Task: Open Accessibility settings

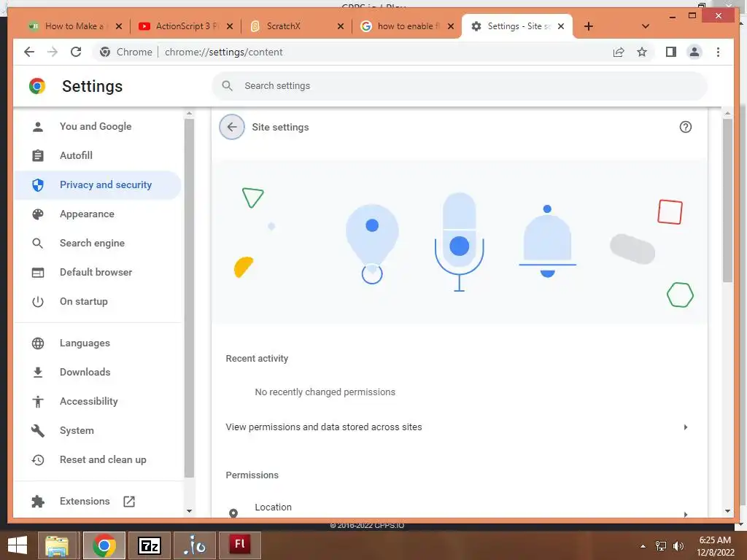Action: point(98,402)
